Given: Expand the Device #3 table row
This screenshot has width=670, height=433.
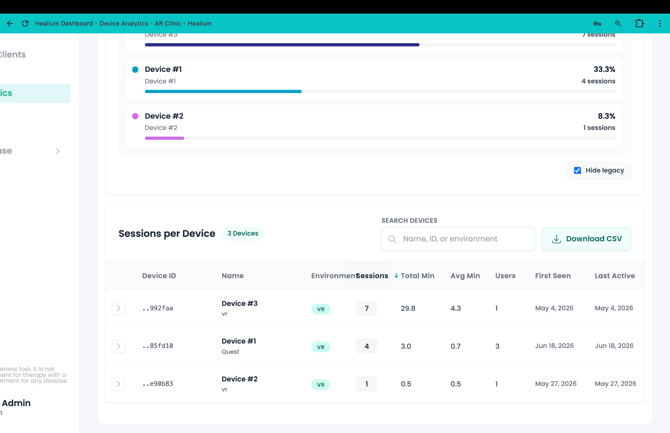Looking at the screenshot, I should pos(118,308).
